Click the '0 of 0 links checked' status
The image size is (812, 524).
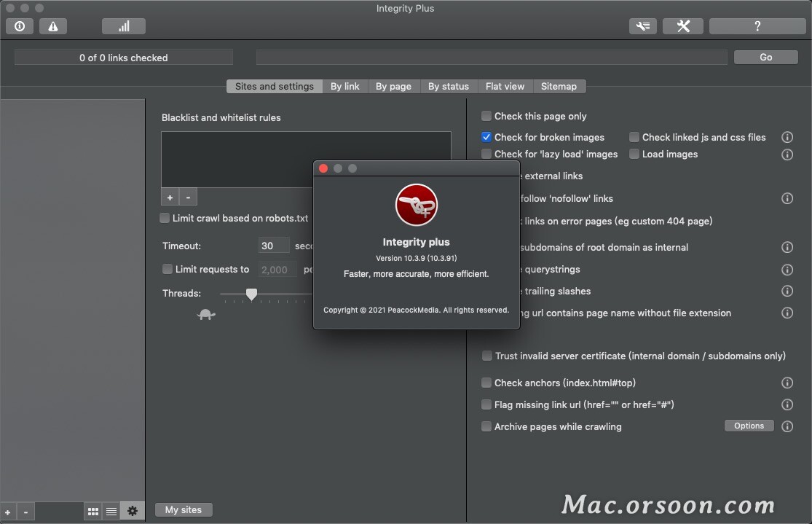124,58
